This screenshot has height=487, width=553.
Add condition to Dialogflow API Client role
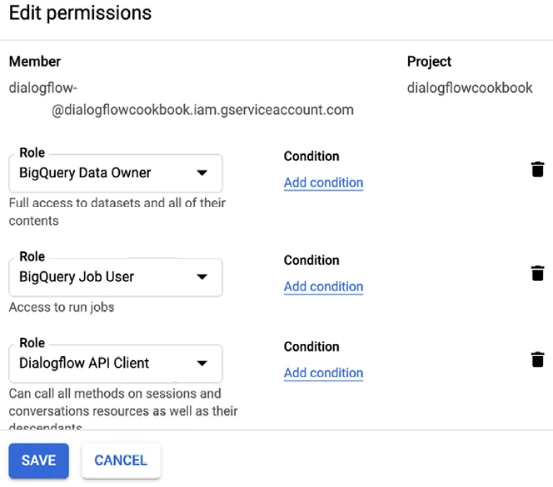click(x=323, y=373)
